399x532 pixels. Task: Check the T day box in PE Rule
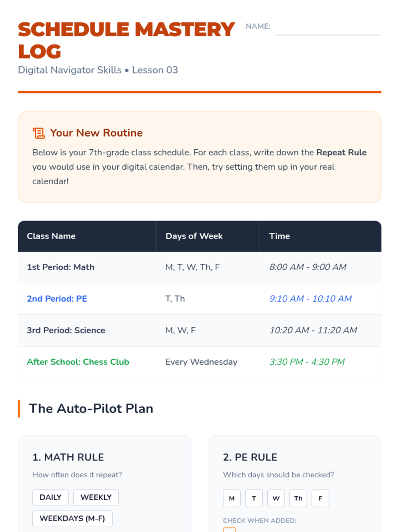tap(254, 498)
